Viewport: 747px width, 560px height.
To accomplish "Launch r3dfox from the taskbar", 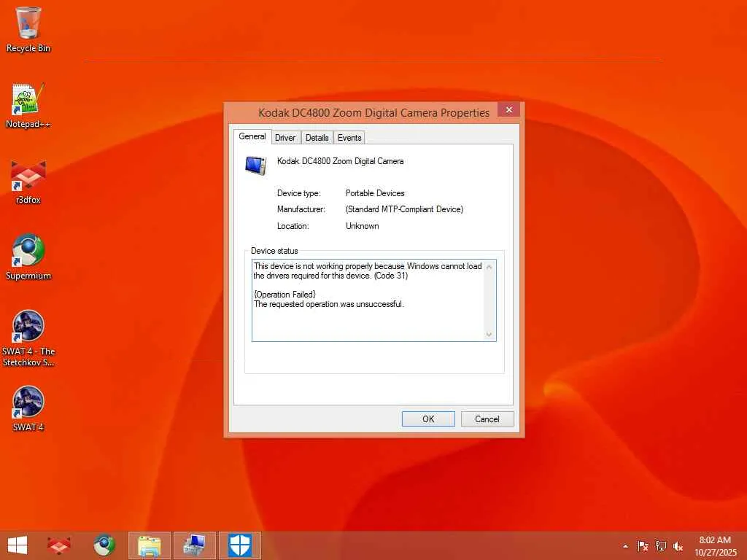I will pyautogui.click(x=59, y=545).
